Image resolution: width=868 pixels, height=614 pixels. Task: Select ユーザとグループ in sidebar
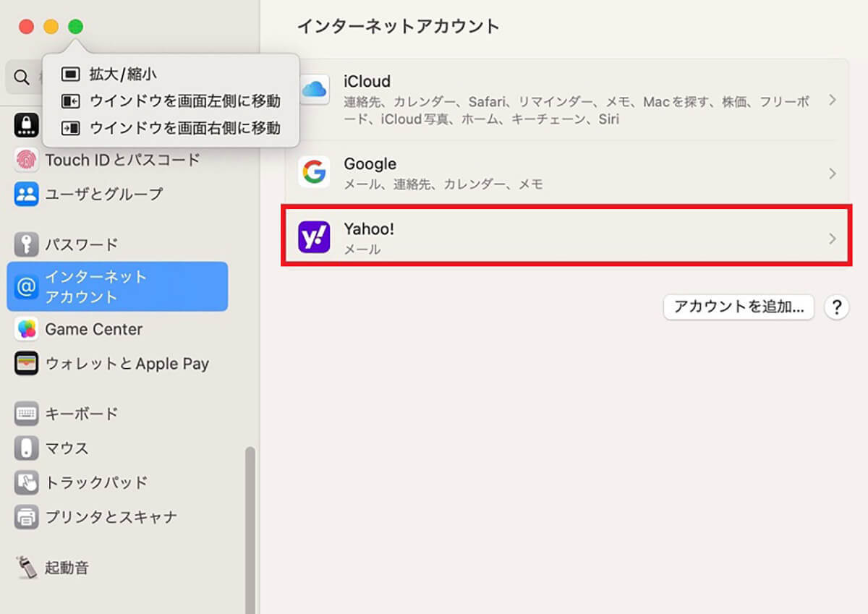click(x=117, y=194)
